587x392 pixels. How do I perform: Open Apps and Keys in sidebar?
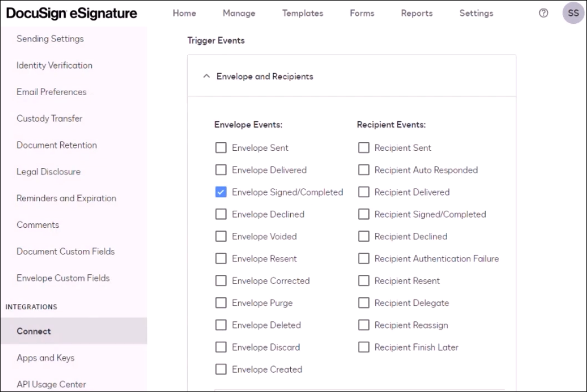tap(45, 358)
